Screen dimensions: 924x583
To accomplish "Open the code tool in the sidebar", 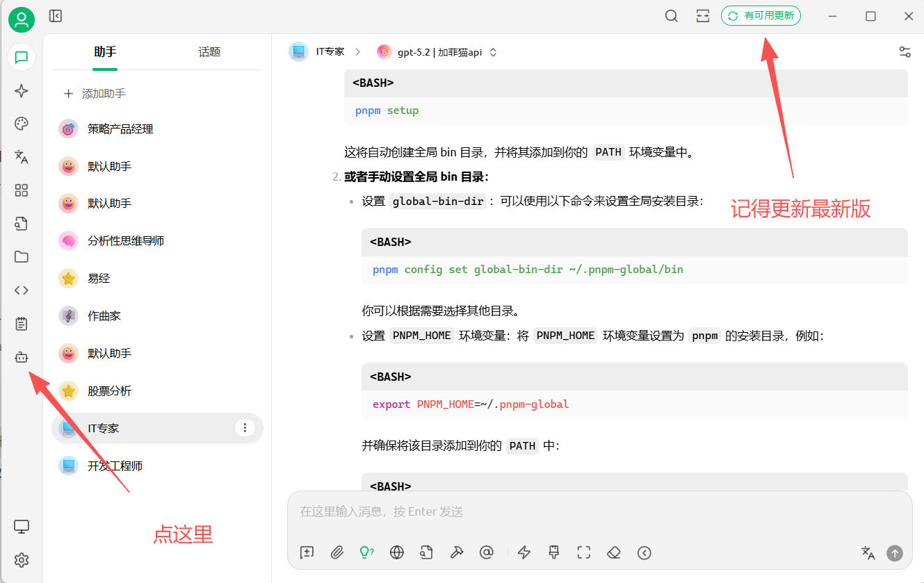I will coord(21,290).
